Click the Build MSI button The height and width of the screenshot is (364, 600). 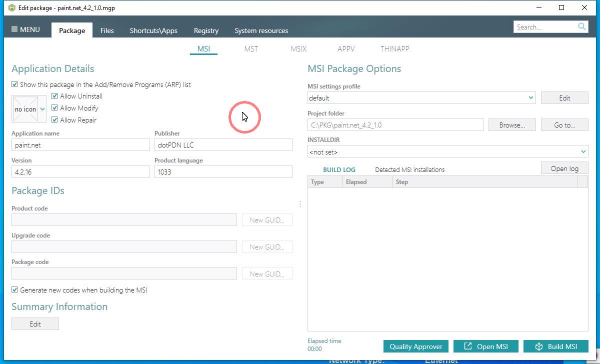555,346
